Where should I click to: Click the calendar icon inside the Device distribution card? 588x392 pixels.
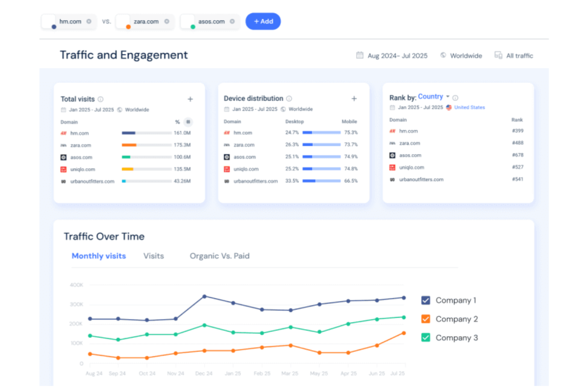pos(227,109)
